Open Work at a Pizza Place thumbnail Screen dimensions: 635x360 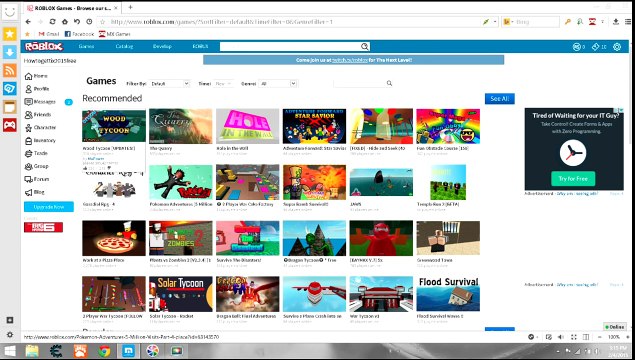tap(114, 238)
